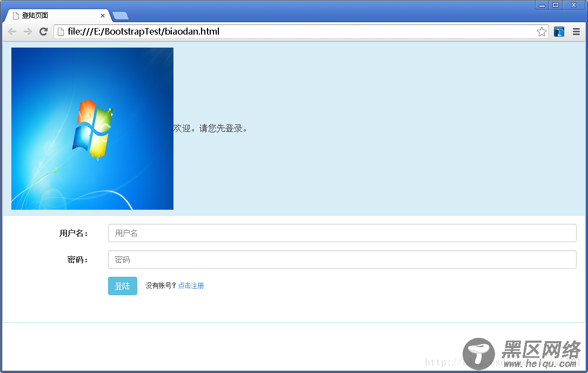Open a new tab with the new-tab button
Screen dimensions: 588x373
[121, 16]
